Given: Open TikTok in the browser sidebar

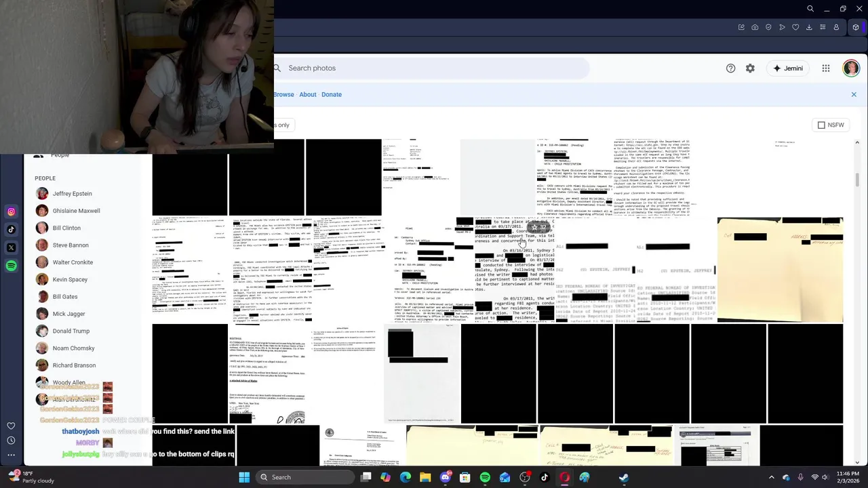Looking at the screenshot, I should pos(11,230).
